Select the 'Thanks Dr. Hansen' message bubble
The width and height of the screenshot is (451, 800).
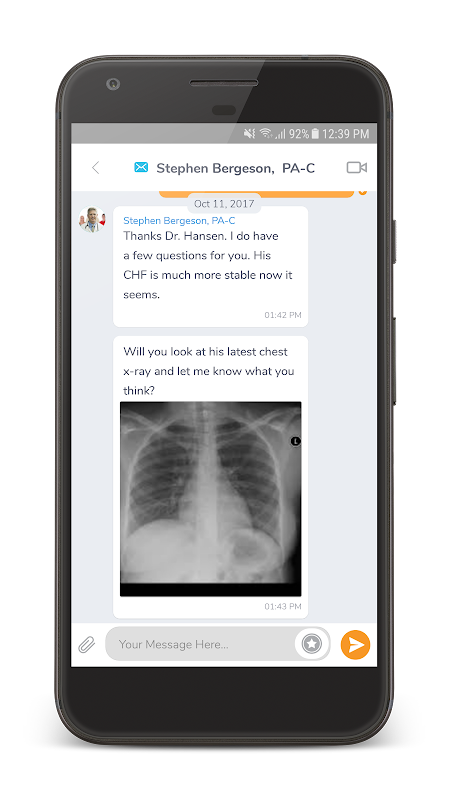click(x=210, y=266)
